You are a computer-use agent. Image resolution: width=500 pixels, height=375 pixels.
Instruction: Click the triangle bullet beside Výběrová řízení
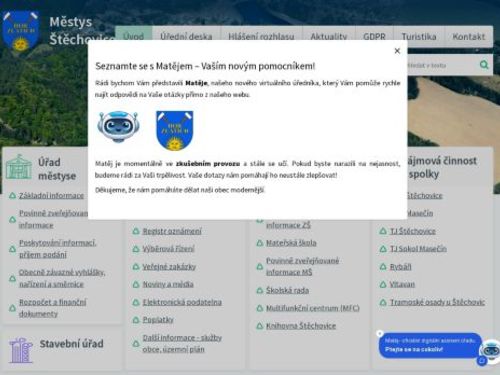[136, 249]
